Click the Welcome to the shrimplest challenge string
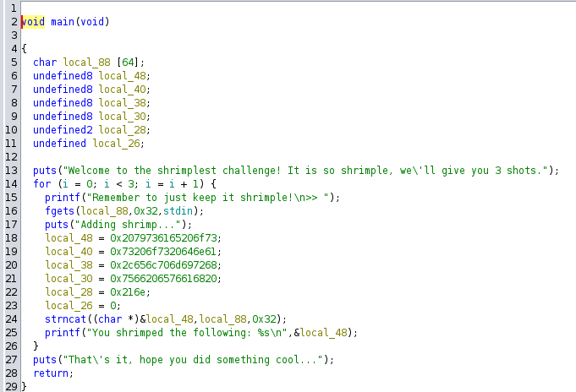Viewport: 576px width, 392px height. (x=306, y=171)
